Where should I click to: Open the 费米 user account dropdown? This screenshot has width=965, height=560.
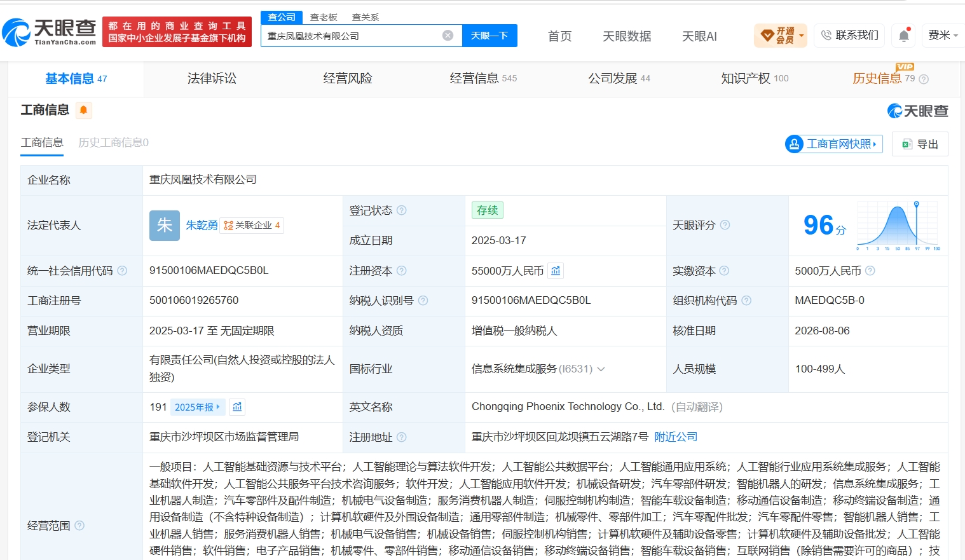943,36
